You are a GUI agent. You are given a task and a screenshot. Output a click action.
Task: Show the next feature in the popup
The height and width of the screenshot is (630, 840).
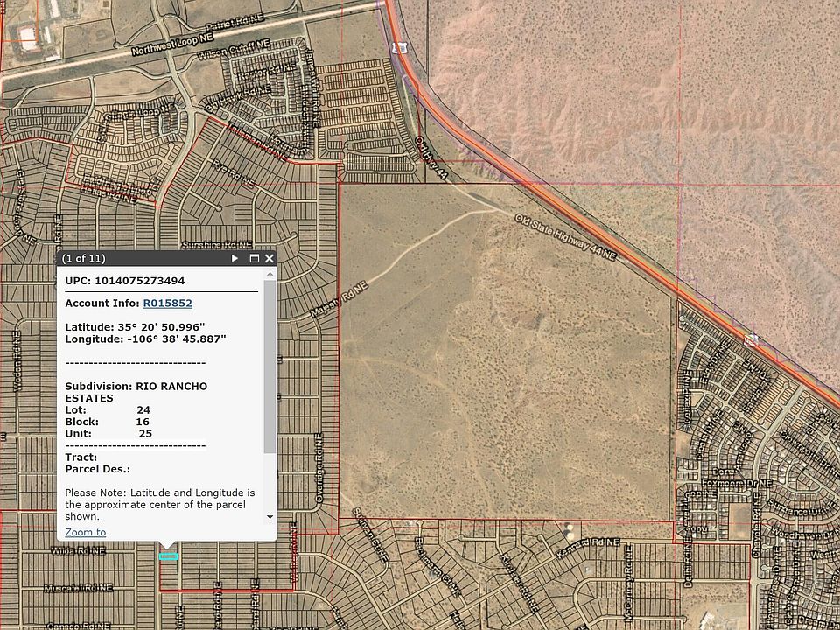pos(234,259)
